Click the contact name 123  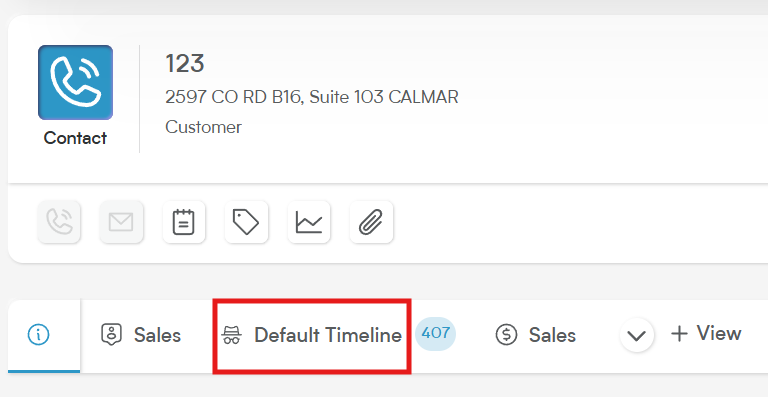[185, 64]
